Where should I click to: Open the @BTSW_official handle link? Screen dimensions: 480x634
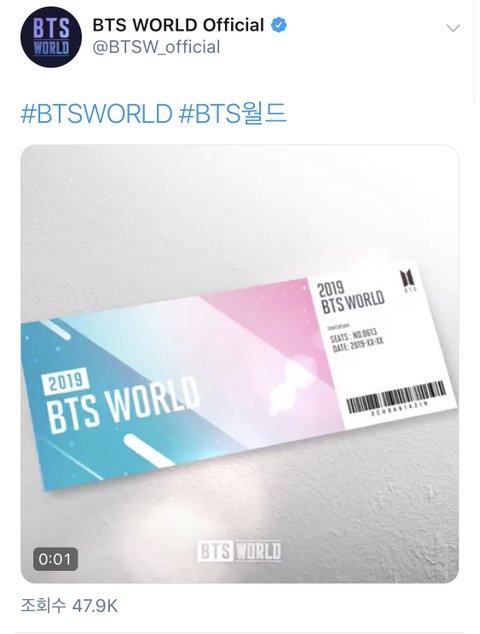click(156, 47)
